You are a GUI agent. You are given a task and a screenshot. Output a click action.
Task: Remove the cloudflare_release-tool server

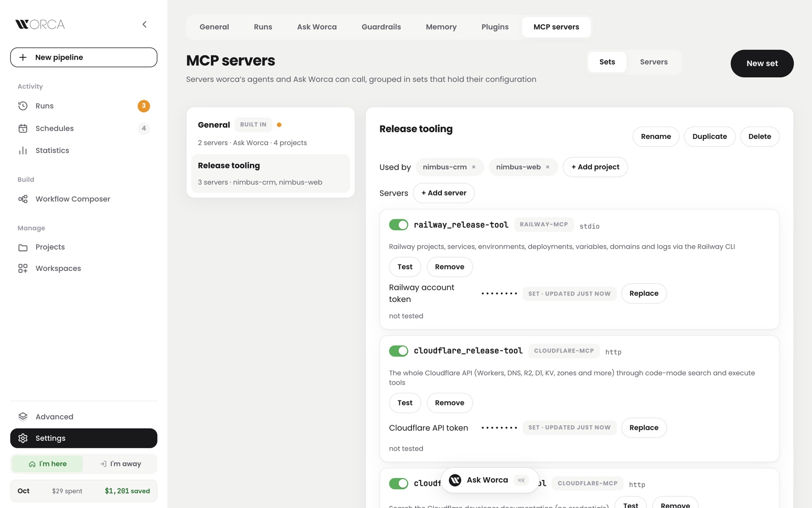(x=450, y=403)
